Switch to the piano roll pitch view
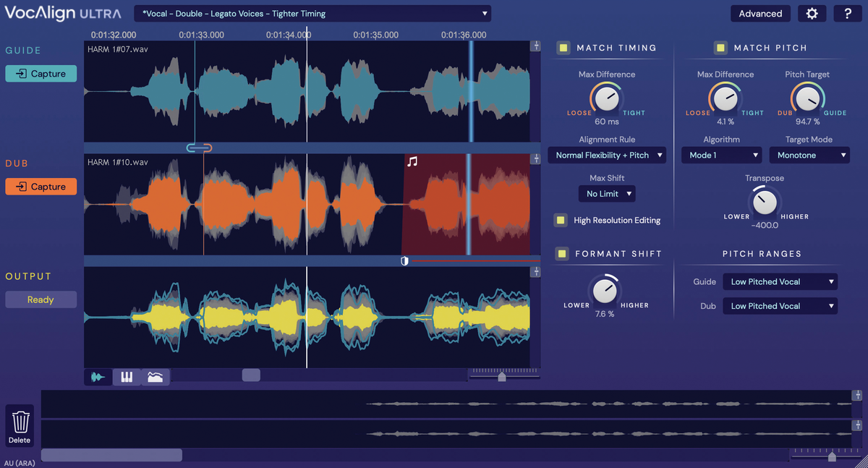Viewport: 868px width, 468px height. pyautogui.click(x=127, y=375)
